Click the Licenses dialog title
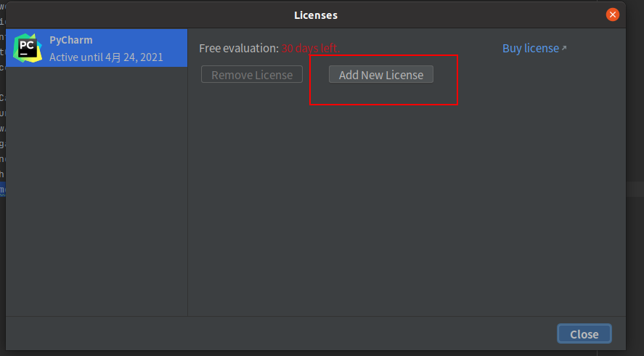The image size is (644, 356). click(316, 15)
